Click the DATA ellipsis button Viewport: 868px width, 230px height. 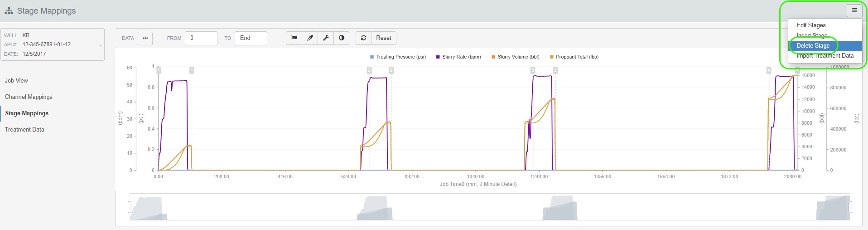point(145,38)
